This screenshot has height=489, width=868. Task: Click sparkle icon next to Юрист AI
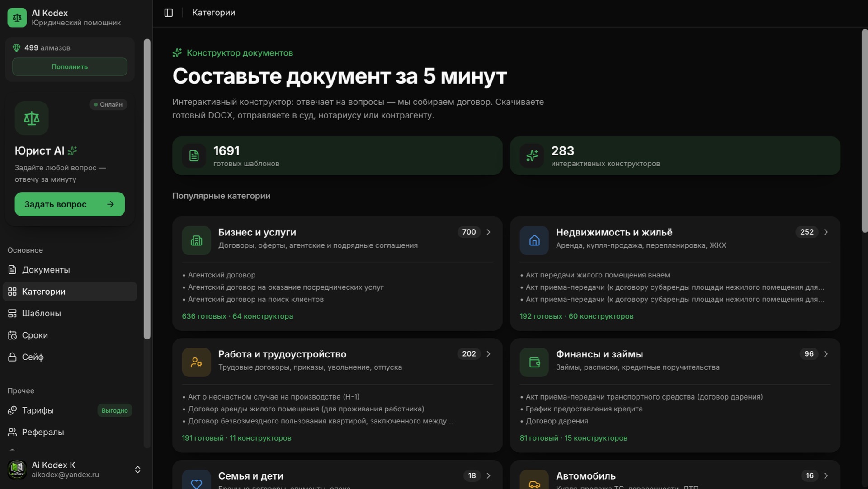[x=72, y=151]
